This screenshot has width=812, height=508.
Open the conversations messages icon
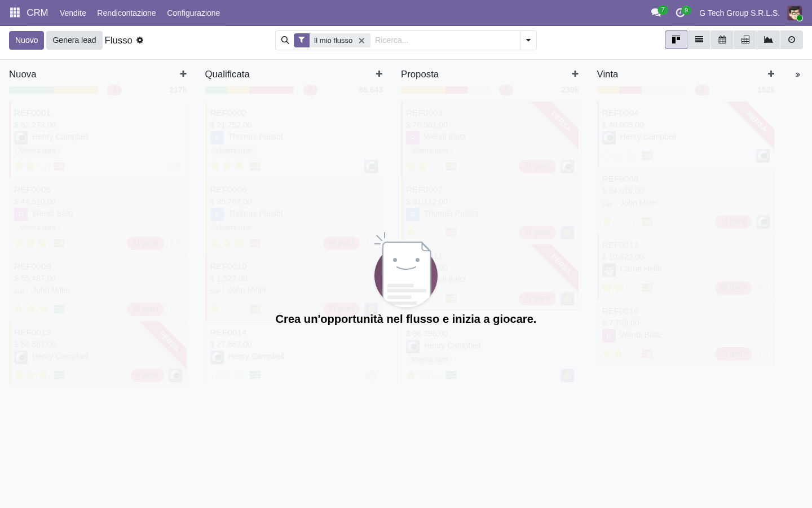pyautogui.click(x=657, y=12)
